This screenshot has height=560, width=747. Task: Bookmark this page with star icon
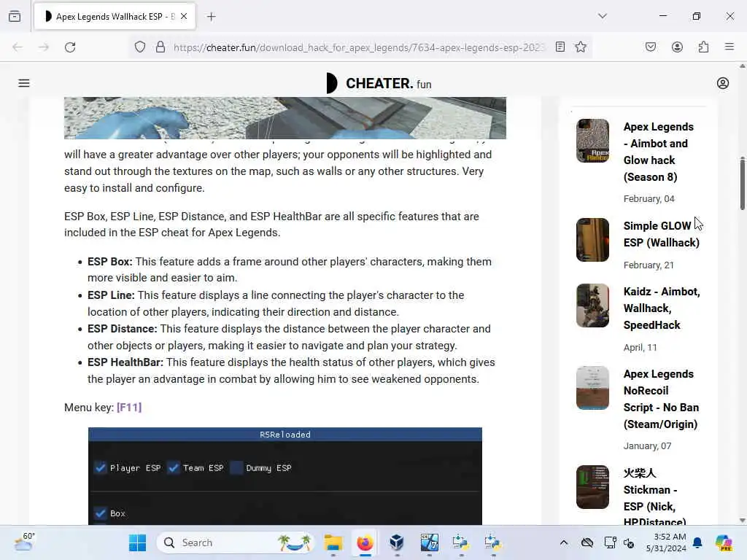tap(580, 47)
